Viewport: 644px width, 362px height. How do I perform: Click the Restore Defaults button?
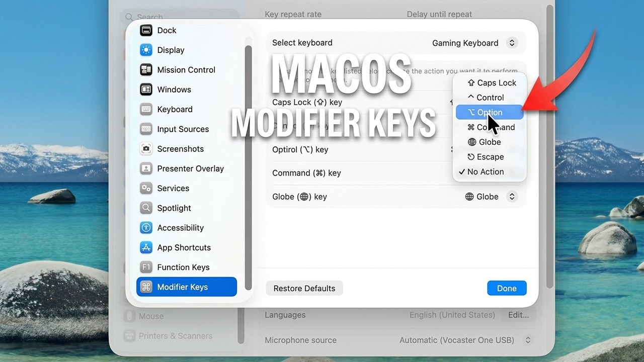point(304,289)
